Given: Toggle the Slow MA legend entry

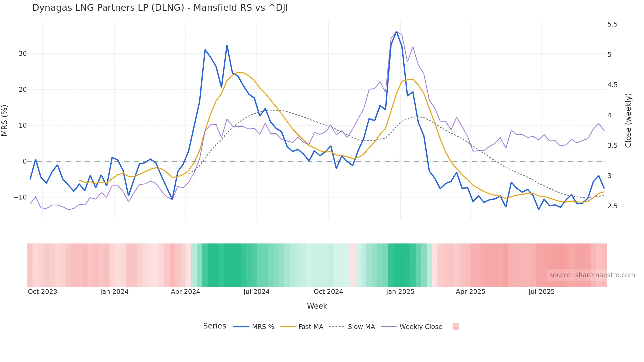Looking at the screenshot, I should 352,327.
